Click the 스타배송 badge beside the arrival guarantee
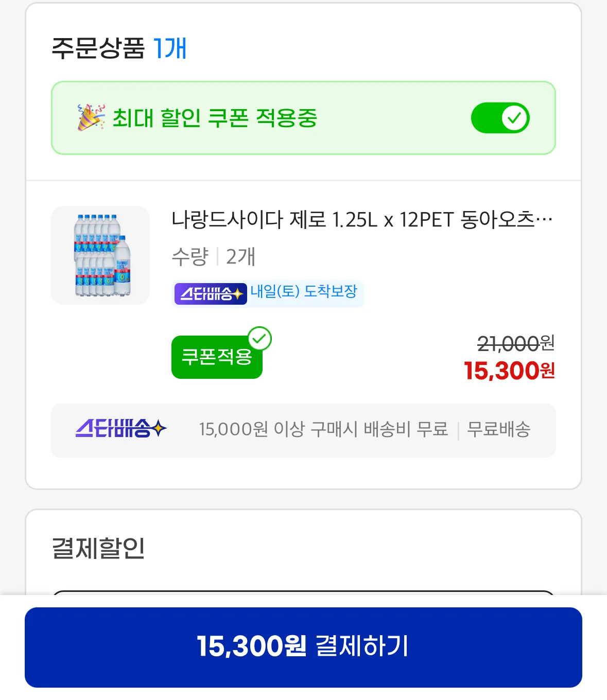The width and height of the screenshot is (607, 700). (x=211, y=294)
